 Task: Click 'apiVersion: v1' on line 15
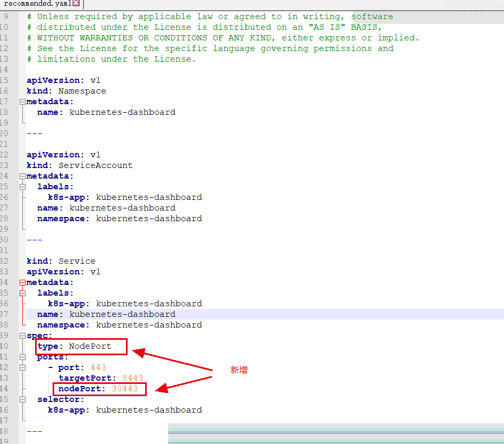[x=64, y=80]
